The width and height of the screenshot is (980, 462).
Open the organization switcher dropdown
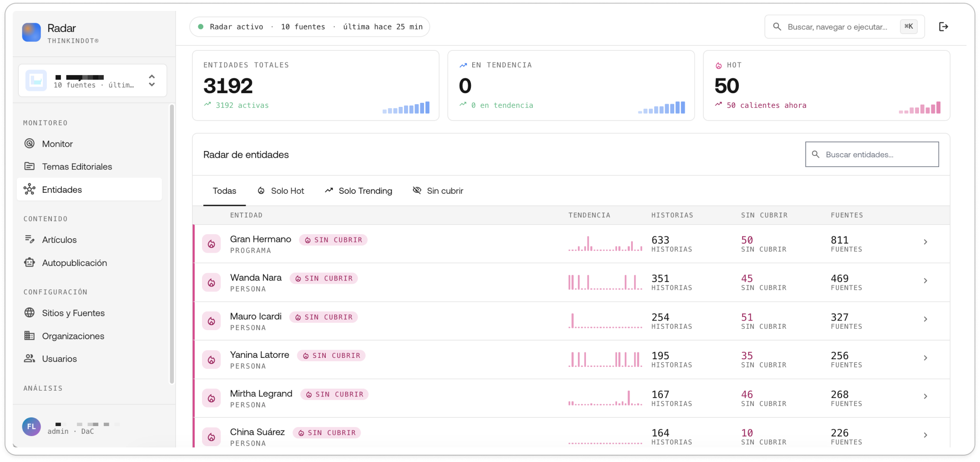pos(93,80)
